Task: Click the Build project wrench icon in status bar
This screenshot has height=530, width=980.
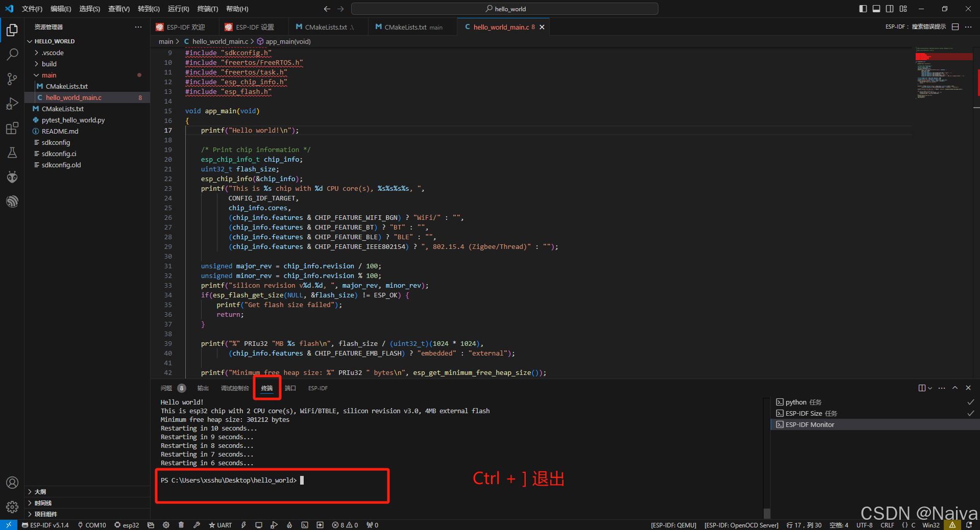Action: tap(197, 525)
